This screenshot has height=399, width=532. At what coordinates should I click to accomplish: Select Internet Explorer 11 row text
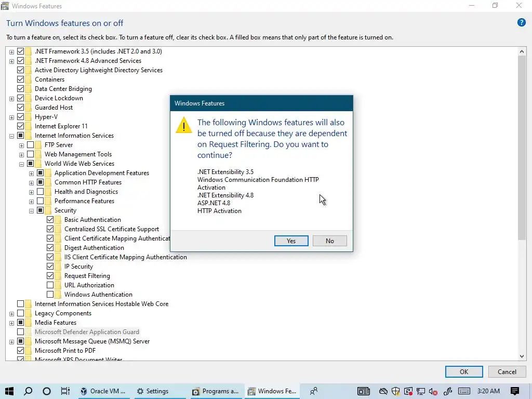point(61,126)
